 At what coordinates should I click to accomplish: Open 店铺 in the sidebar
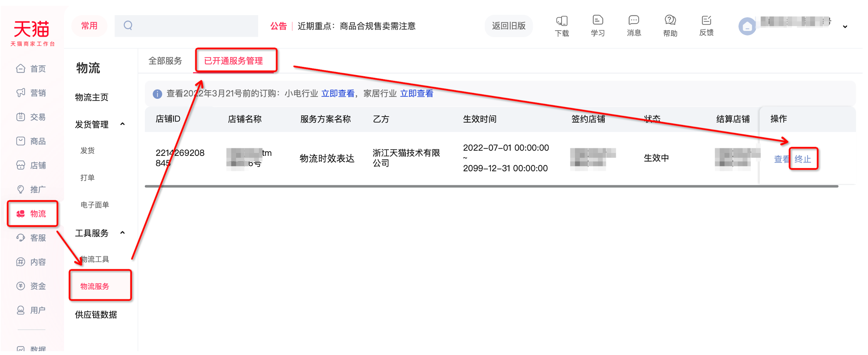pyautogui.click(x=31, y=165)
